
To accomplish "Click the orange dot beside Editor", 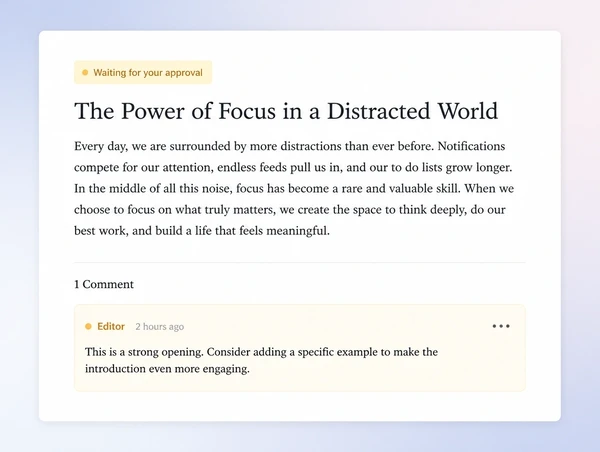I will 88,326.
